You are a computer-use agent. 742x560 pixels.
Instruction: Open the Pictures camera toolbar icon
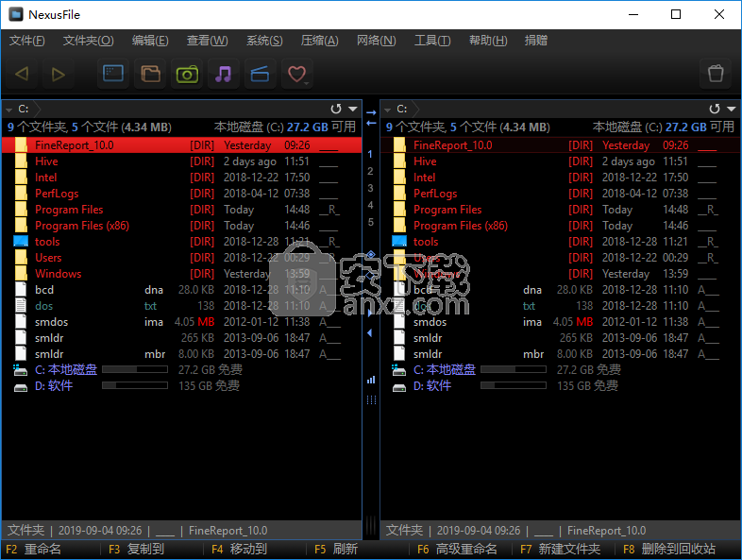[187, 74]
